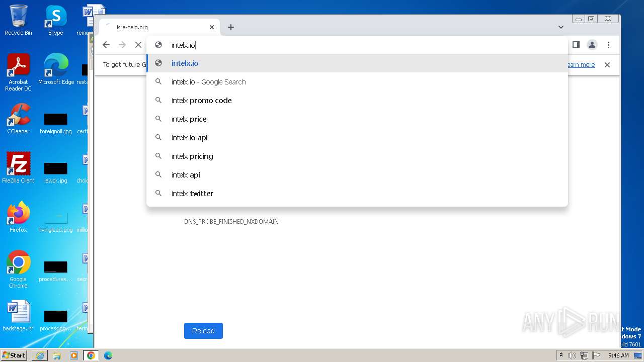Open Chrome three-dot menu
The image size is (644, 362).
tap(608, 45)
